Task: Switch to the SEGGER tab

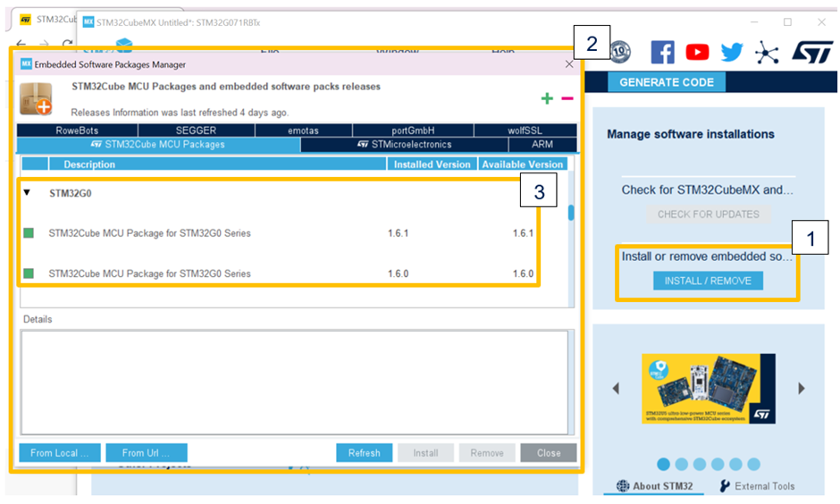Action: (196, 130)
